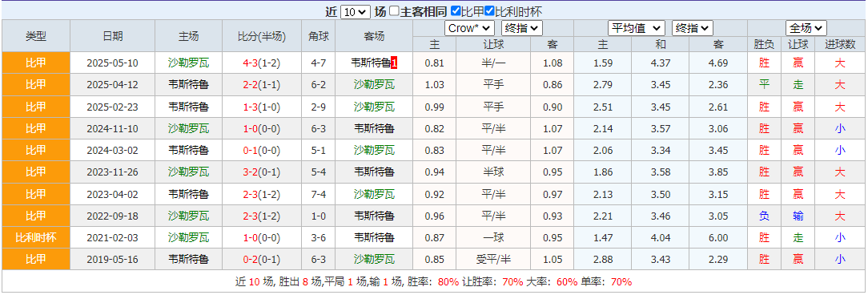Click the red card badge next to 韦斯特鲁
Image resolution: width=868 pixels, height=295 pixels.
(x=394, y=63)
